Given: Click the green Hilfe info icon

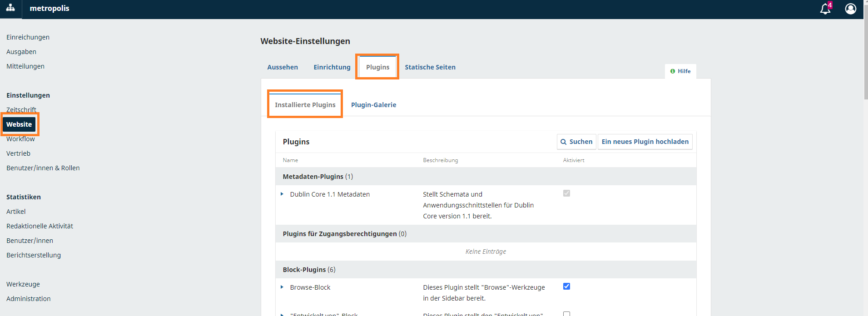Looking at the screenshot, I should (x=672, y=71).
